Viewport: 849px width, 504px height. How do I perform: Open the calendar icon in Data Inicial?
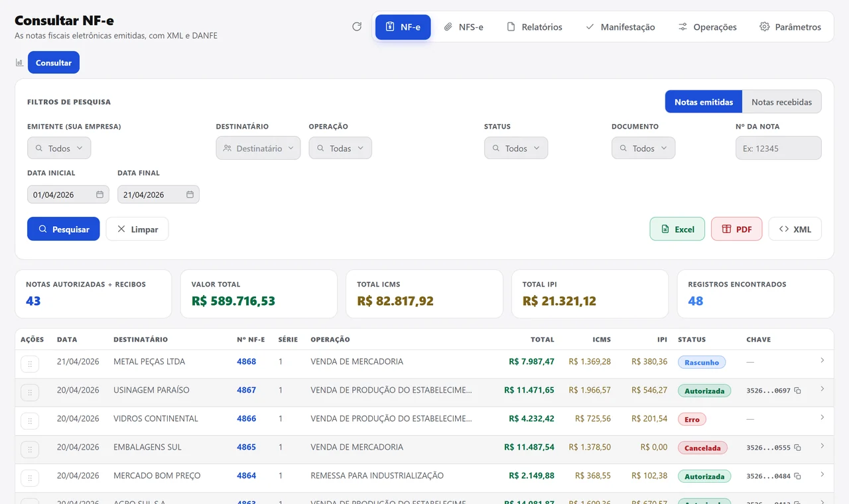coord(99,194)
